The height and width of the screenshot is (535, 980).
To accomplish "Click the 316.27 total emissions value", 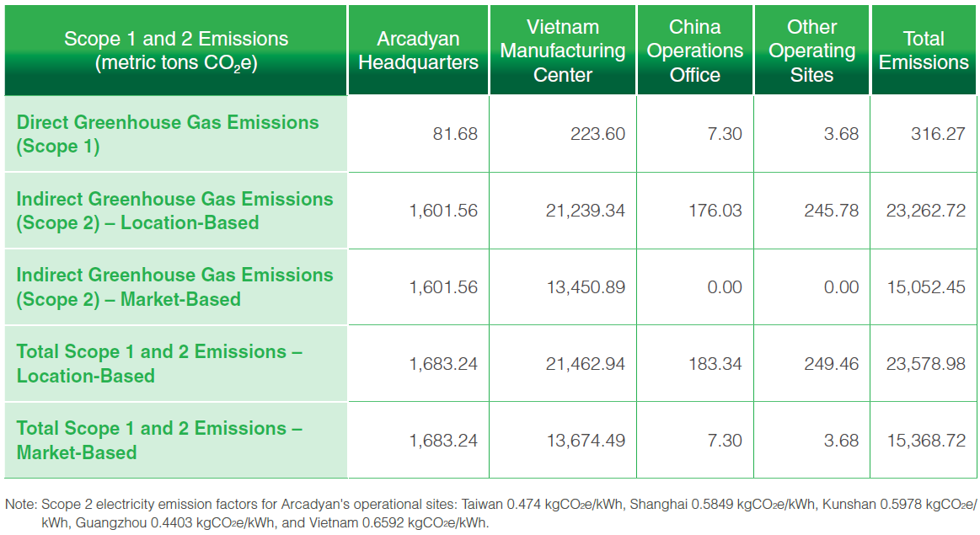I will (938, 134).
